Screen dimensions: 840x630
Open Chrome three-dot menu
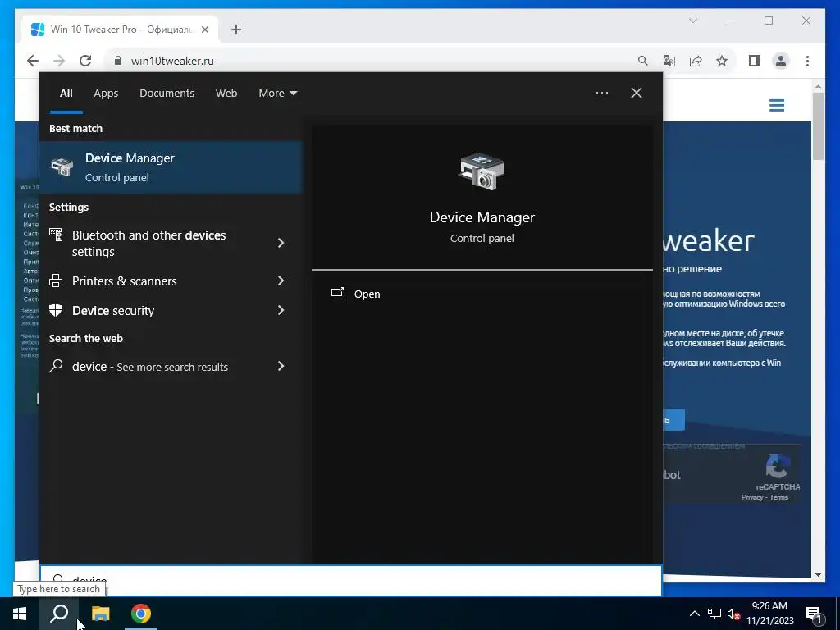pos(807,61)
